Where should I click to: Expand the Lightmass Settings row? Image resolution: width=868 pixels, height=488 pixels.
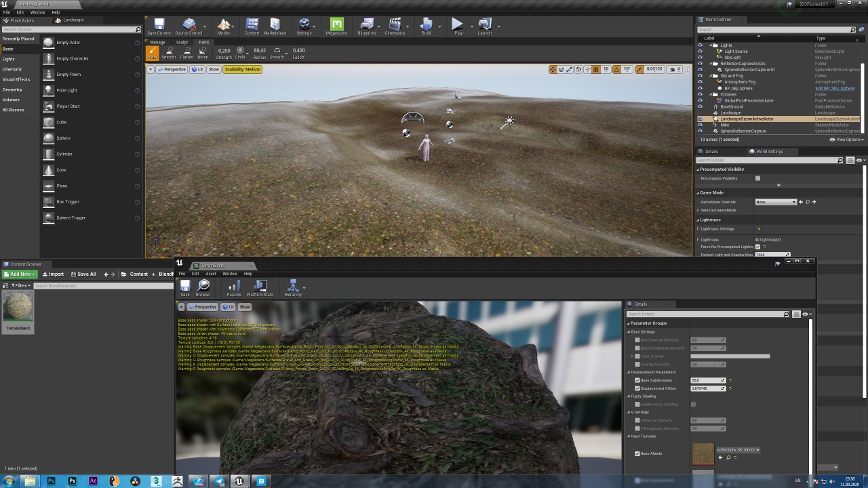(698, 228)
